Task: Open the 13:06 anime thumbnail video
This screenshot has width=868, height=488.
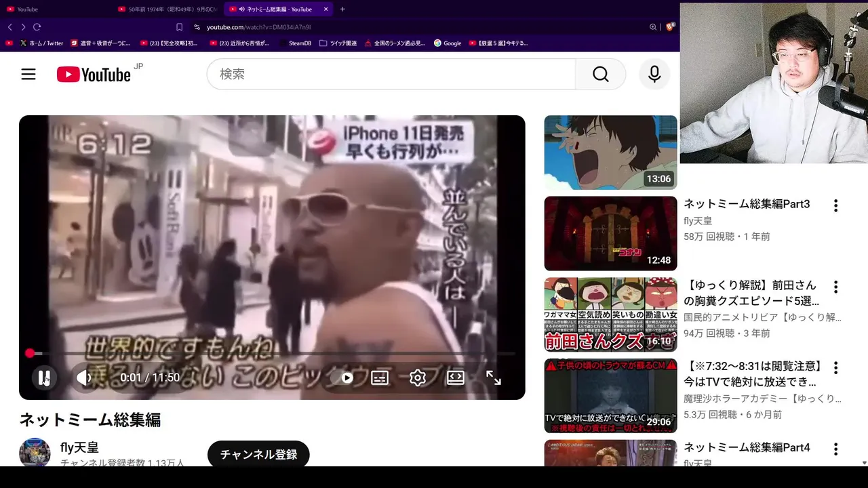Action: pyautogui.click(x=610, y=152)
